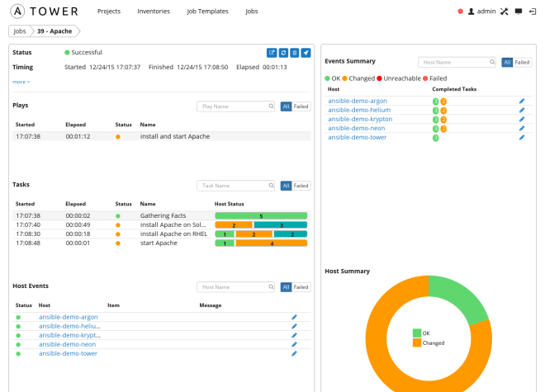Toggle Failed filter in Plays section
Viewport: 545px width, 392px height.
pos(301,106)
